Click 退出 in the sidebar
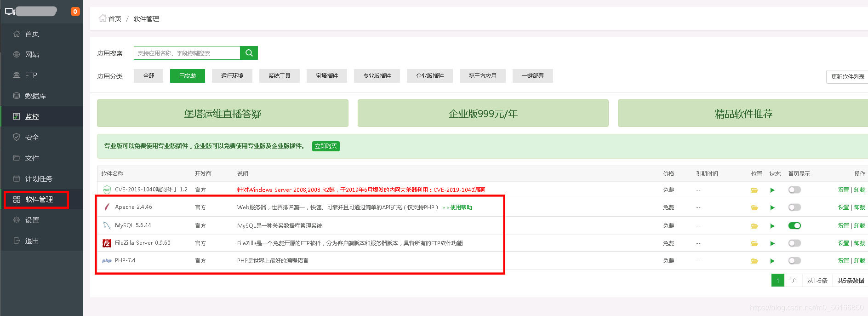Image resolution: width=868 pixels, height=316 pixels. [41, 241]
